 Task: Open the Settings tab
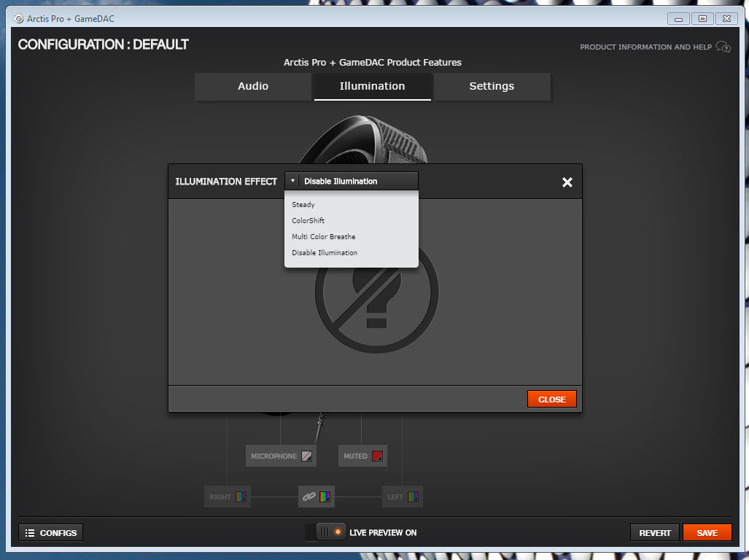(x=492, y=87)
